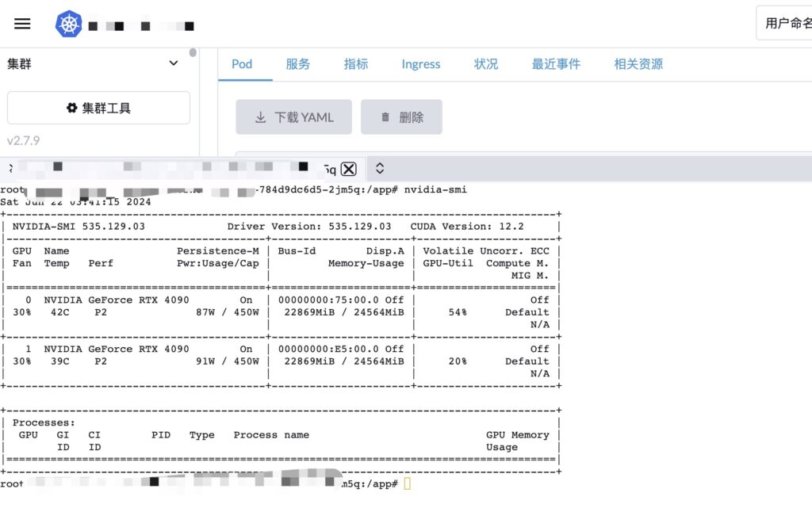Click the 39C temperature value
The width and height of the screenshot is (812, 508).
click(60, 361)
